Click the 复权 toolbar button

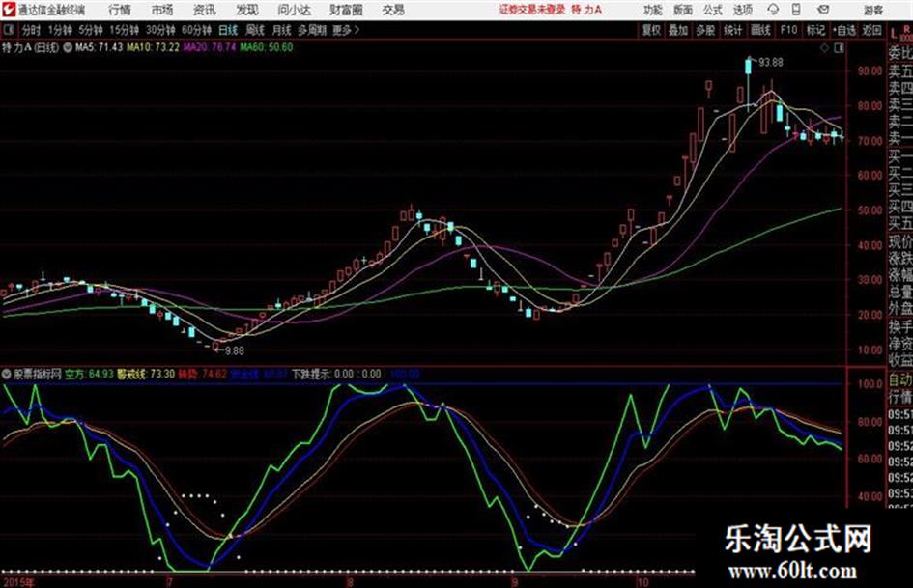coord(651,30)
